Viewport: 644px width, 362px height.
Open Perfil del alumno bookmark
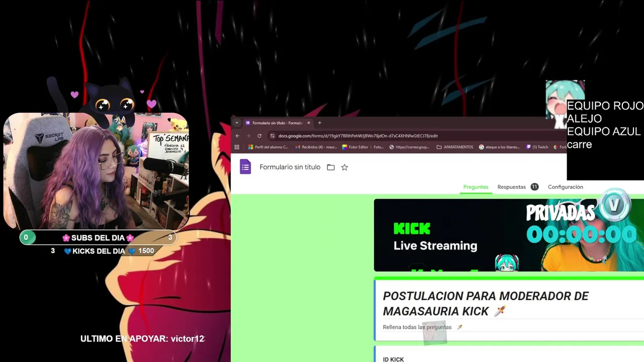tap(269, 147)
